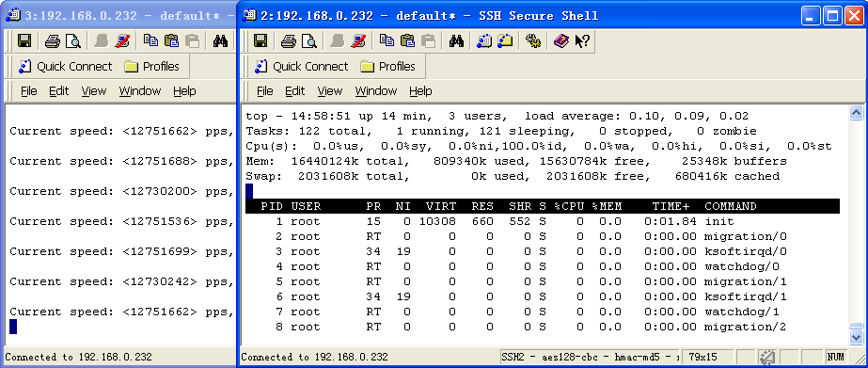Open Edit menu in window 2
The height and width of the screenshot is (368, 868).
[x=295, y=91]
